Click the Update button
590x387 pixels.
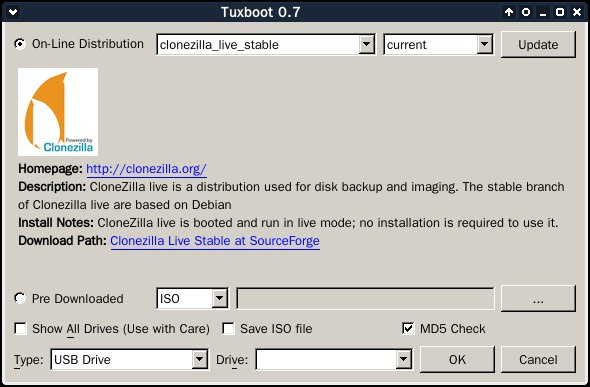(538, 45)
